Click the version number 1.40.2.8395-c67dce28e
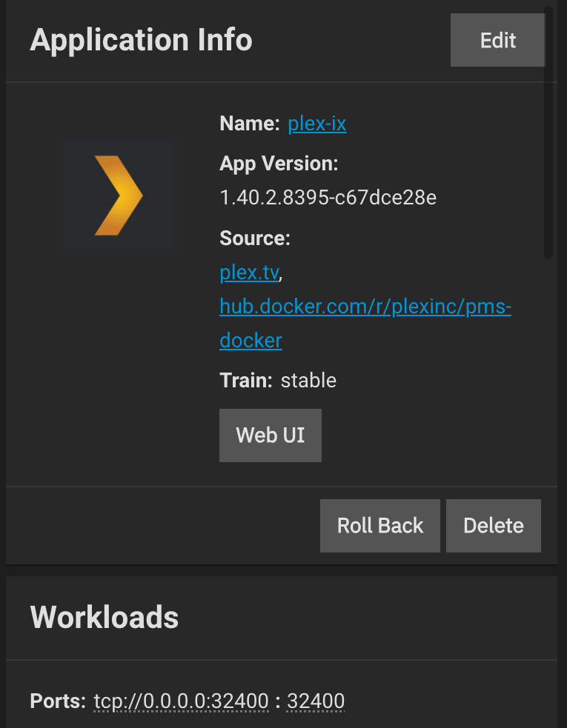The width and height of the screenshot is (567, 728). (x=328, y=198)
